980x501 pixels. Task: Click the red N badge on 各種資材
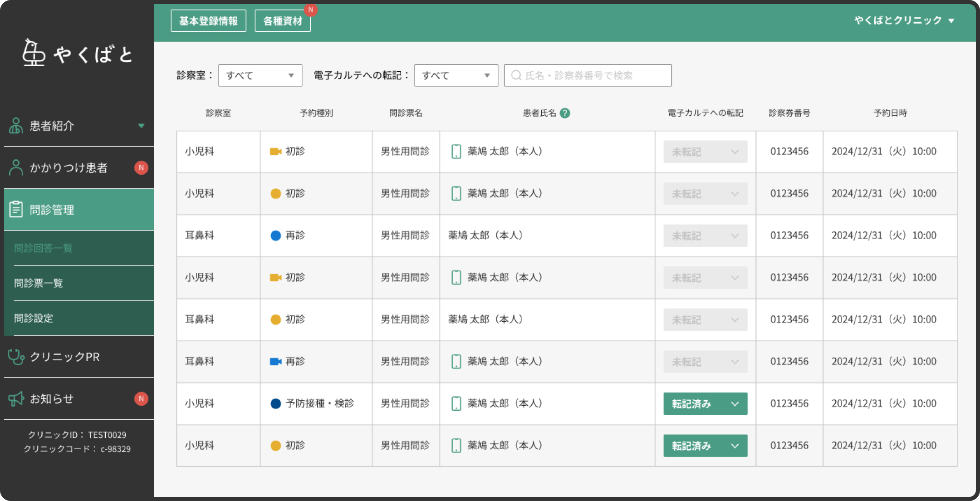[310, 10]
